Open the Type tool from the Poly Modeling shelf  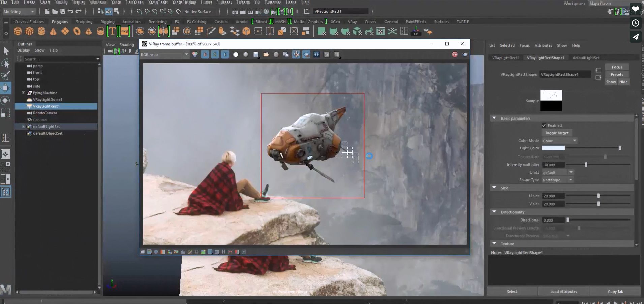coord(113,31)
